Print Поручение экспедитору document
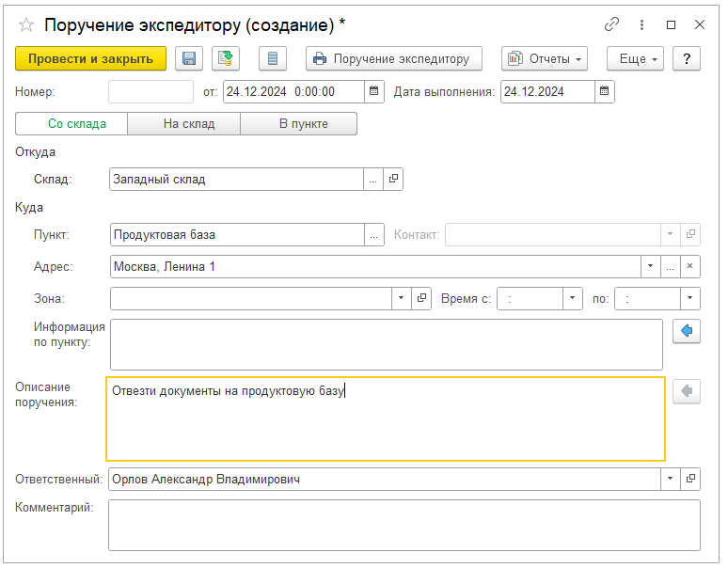 coord(393,58)
